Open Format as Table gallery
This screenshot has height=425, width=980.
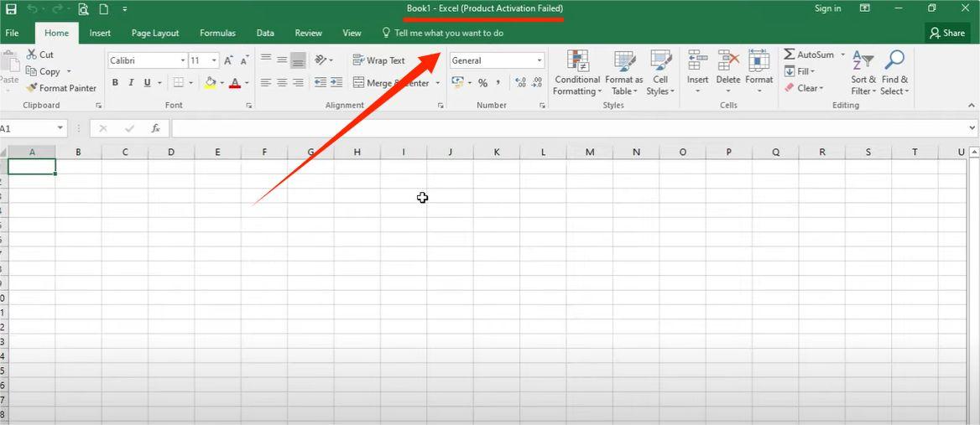623,72
